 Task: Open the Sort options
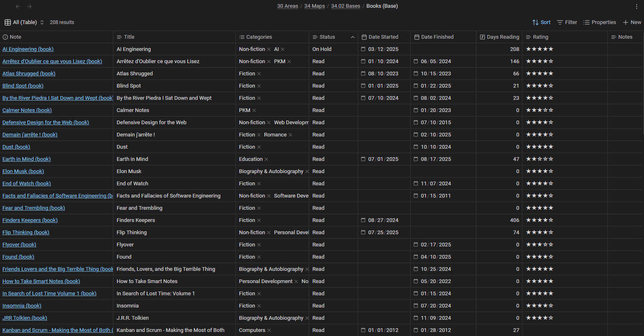pyautogui.click(x=541, y=22)
